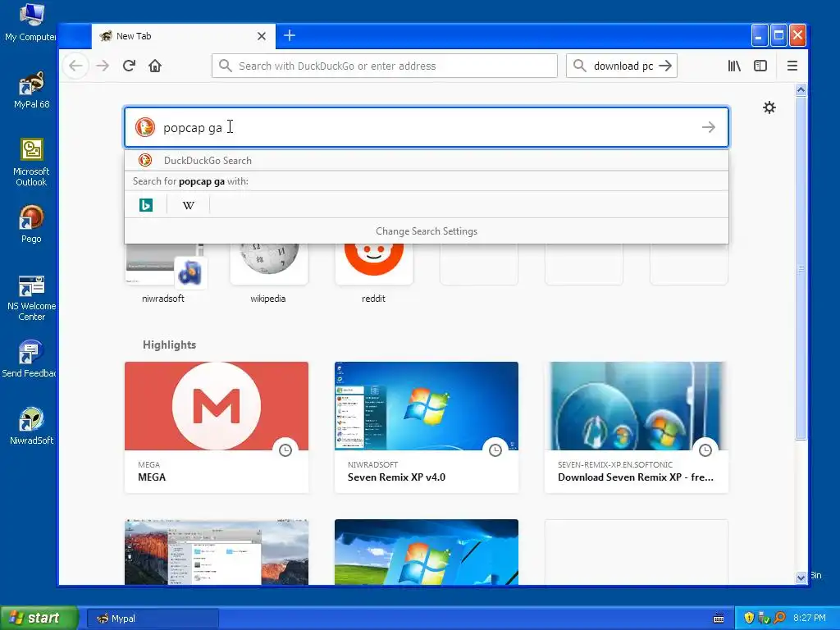Open Microsoft Outlook desktop icon
Image resolution: width=840 pixels, height=630 pixels.
click(31, 162)
